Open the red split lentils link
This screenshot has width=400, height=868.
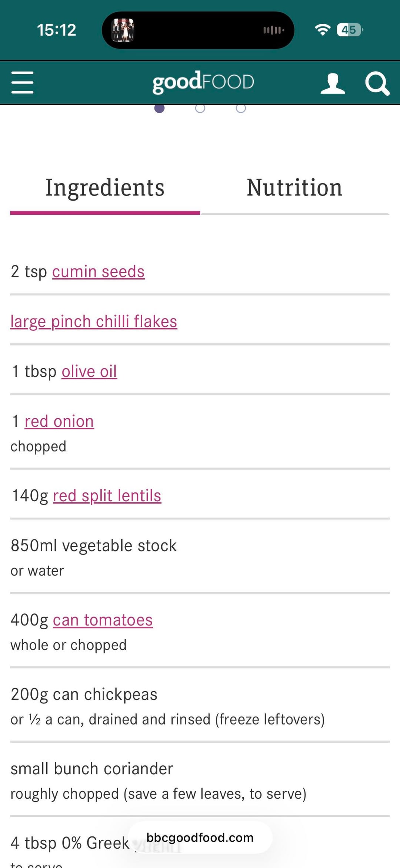point(107,496)
